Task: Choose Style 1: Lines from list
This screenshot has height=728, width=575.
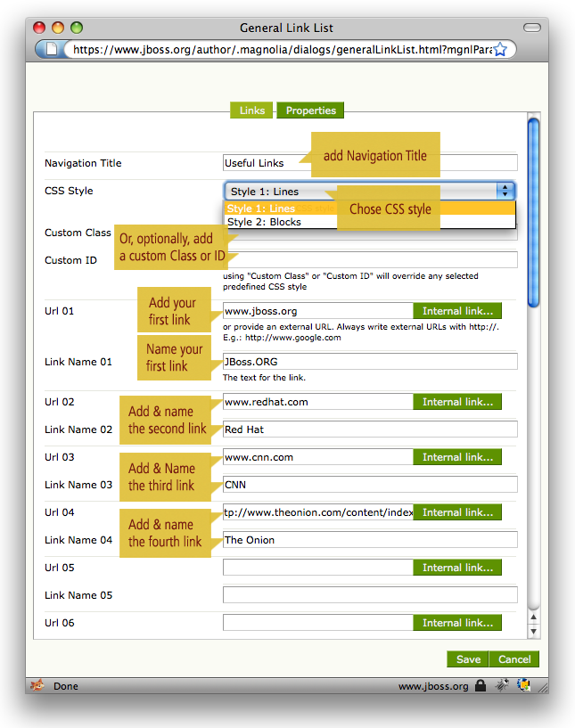Action: pyautogui.click(x=262, y=209)
